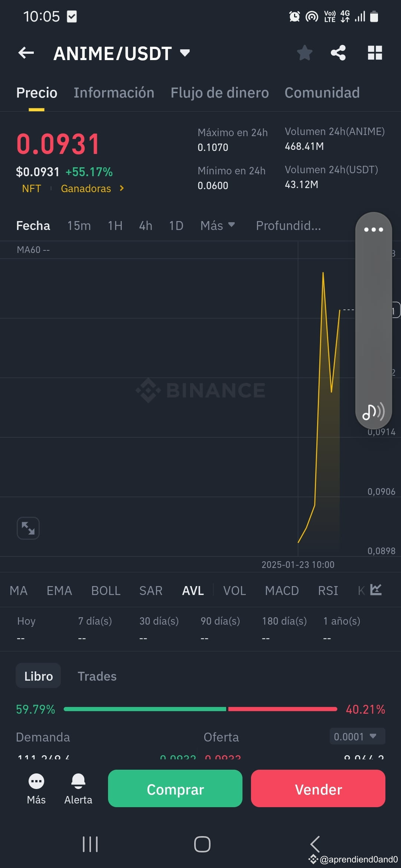This screenshot has width=401, height=868.
Task: Add ANIME/USDT to favorites with star
Action: coord(304,53)
